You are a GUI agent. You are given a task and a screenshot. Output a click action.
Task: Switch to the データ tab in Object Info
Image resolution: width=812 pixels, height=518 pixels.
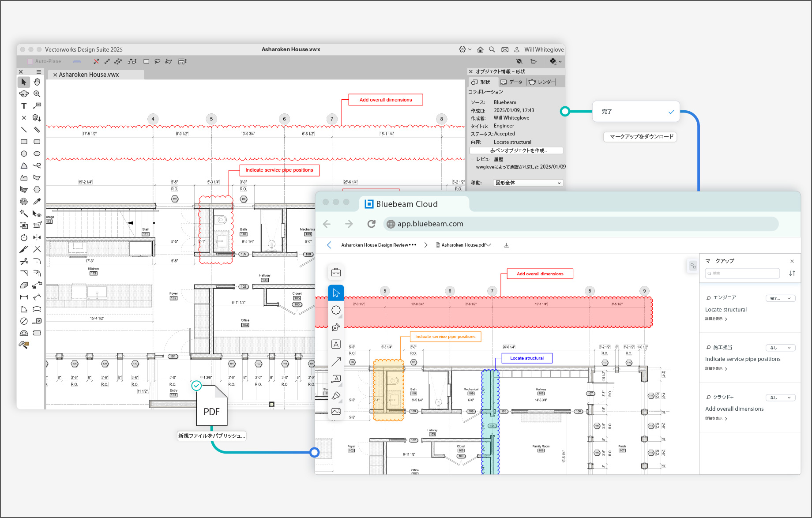511,82
